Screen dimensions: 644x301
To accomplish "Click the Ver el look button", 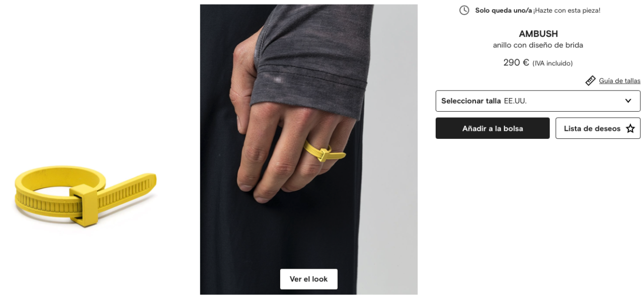I will point(308,279).
